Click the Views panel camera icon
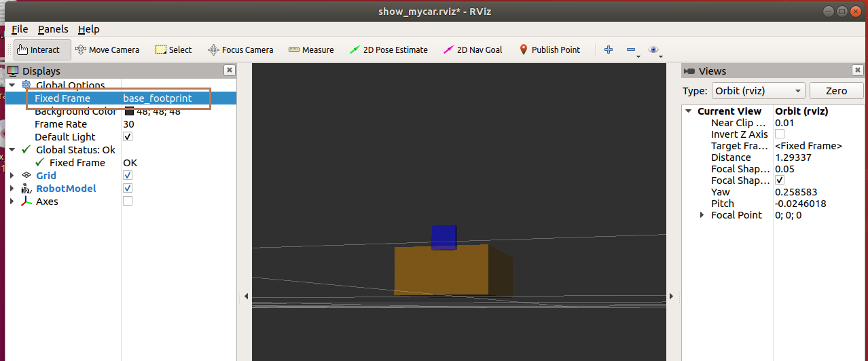The image size is (868, 361). pos(689,71)
